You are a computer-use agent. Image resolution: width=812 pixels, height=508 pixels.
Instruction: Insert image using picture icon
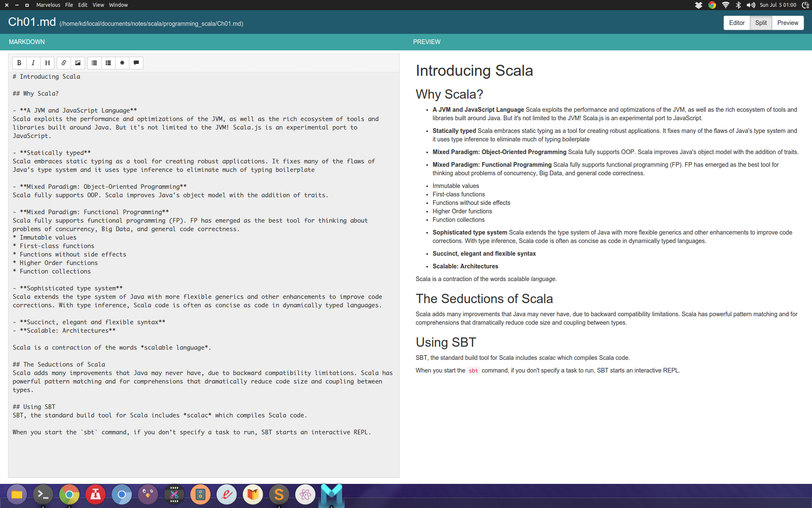[78, 63]
